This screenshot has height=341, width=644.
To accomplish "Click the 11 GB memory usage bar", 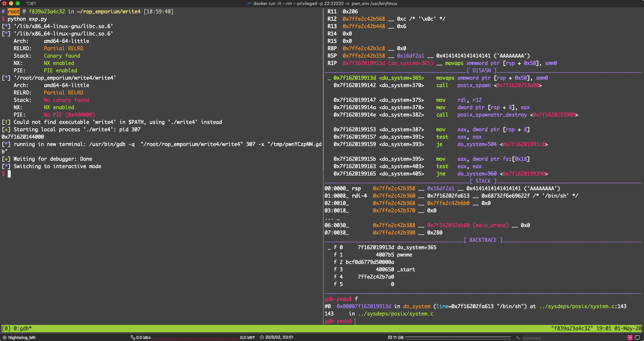I will click(458, 338).
